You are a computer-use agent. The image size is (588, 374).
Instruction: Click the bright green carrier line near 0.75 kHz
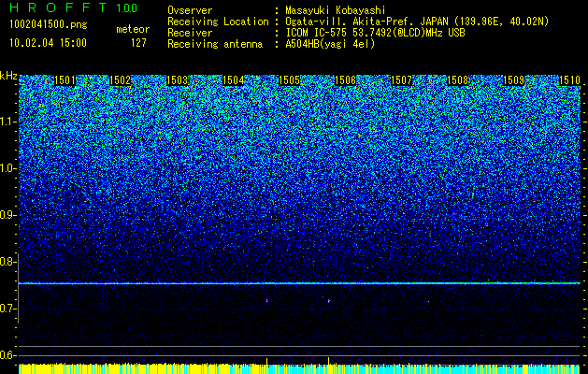point(299,283)
